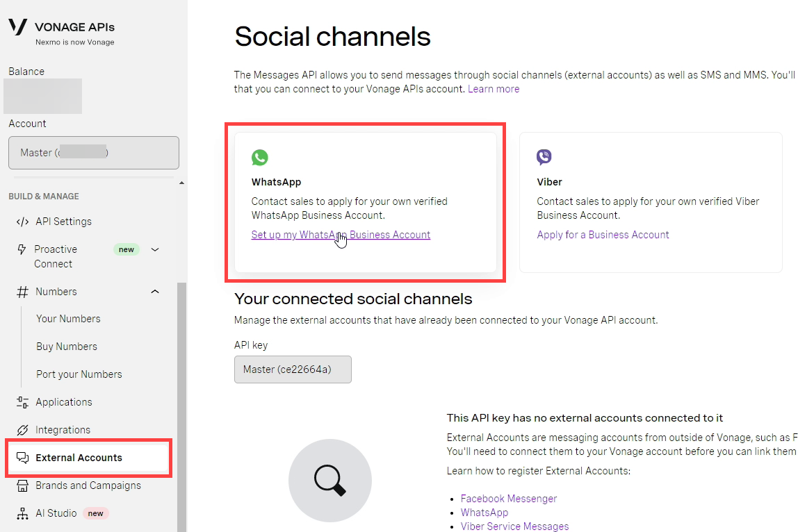Click the WhatsApp card title
The height and width of the screenshot is (532, 798).
tap(277, 182)
